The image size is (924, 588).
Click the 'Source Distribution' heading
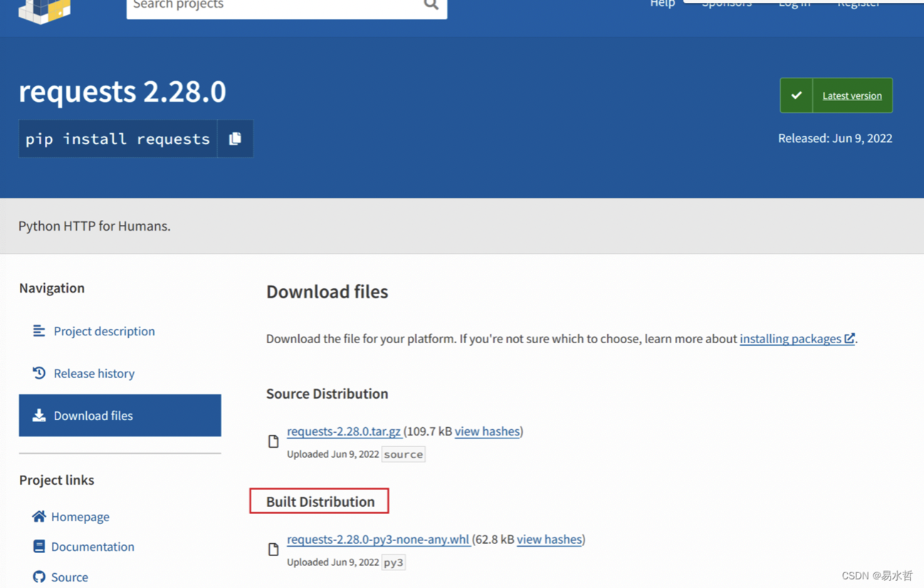pyautogui.click(x=327, y=394)
